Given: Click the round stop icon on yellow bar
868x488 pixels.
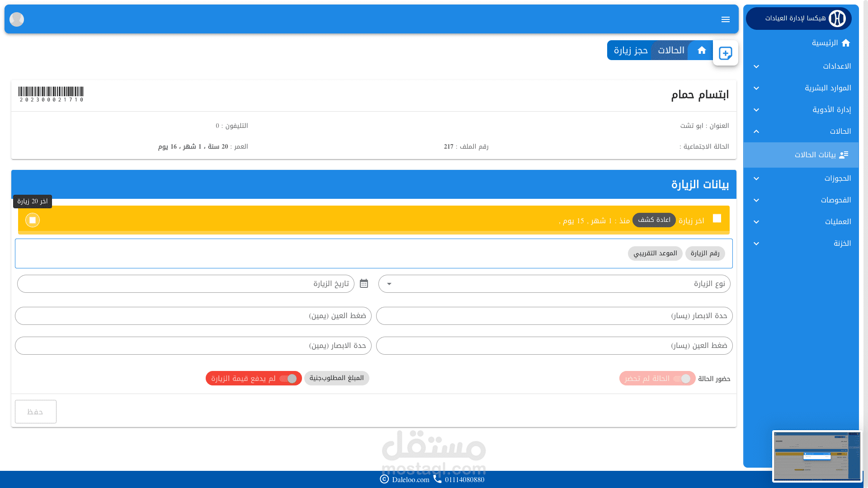Looking at the screenshot, I should [33, 220].
